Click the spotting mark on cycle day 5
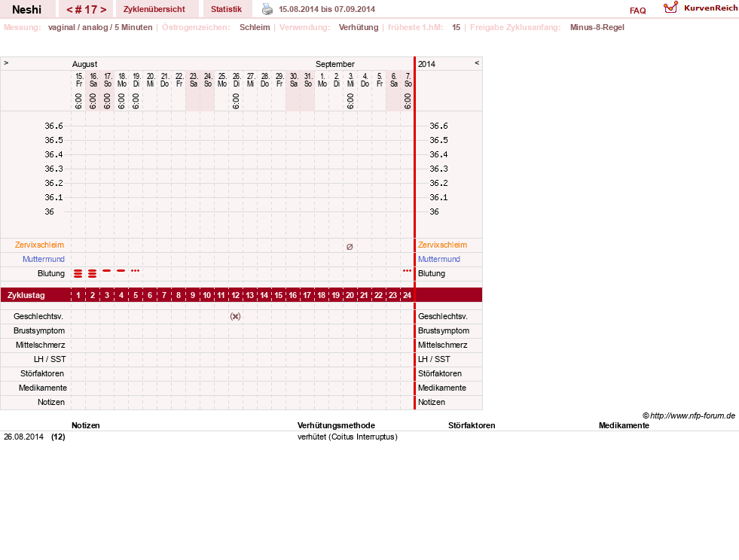The height and width of the screenshot is (560, 739). (x=136, y=270)
